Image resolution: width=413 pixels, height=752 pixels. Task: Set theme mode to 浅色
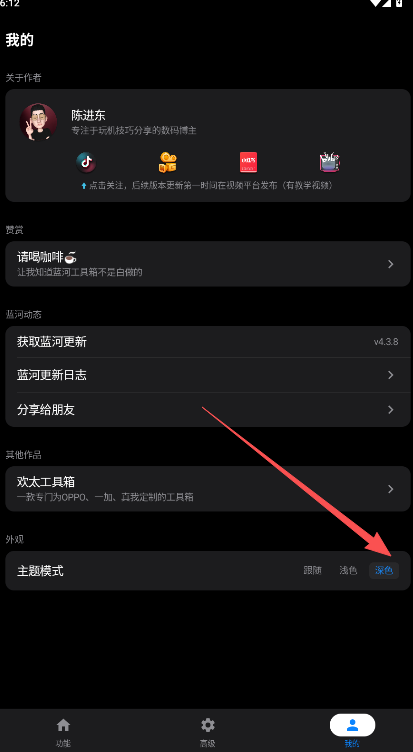tap(348, 570)
